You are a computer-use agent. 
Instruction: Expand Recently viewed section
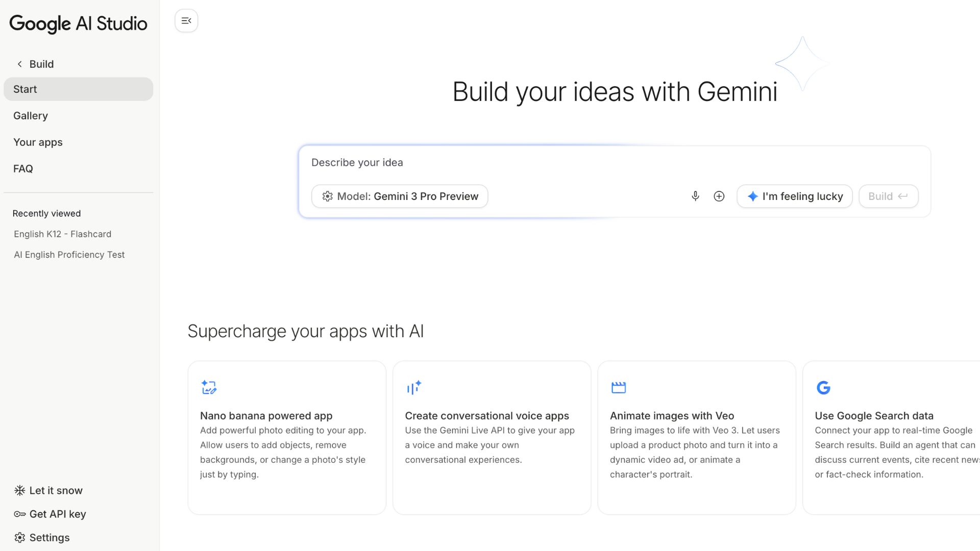pos(46,213)
